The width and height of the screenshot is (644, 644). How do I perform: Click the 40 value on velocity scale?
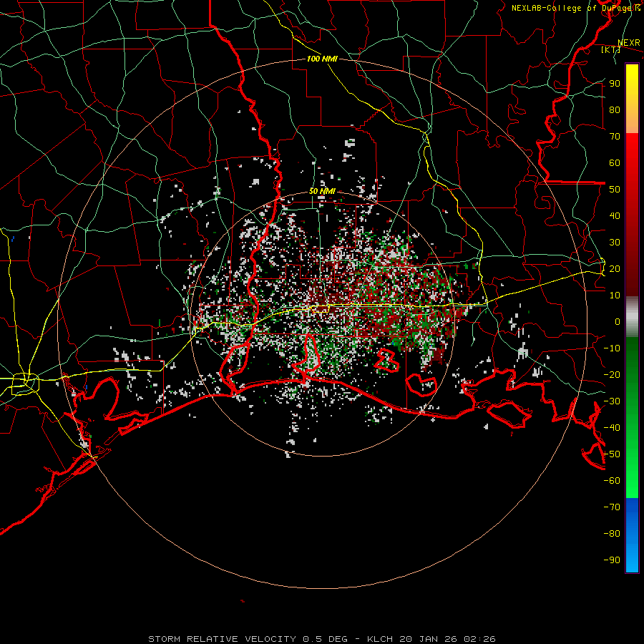pyautogui.click(x=615, y=215)
